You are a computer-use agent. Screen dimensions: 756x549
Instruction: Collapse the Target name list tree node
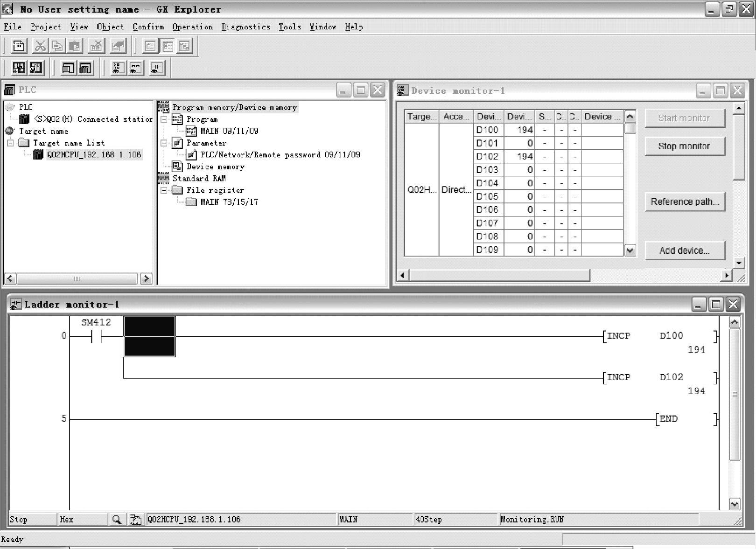point(10,143)
